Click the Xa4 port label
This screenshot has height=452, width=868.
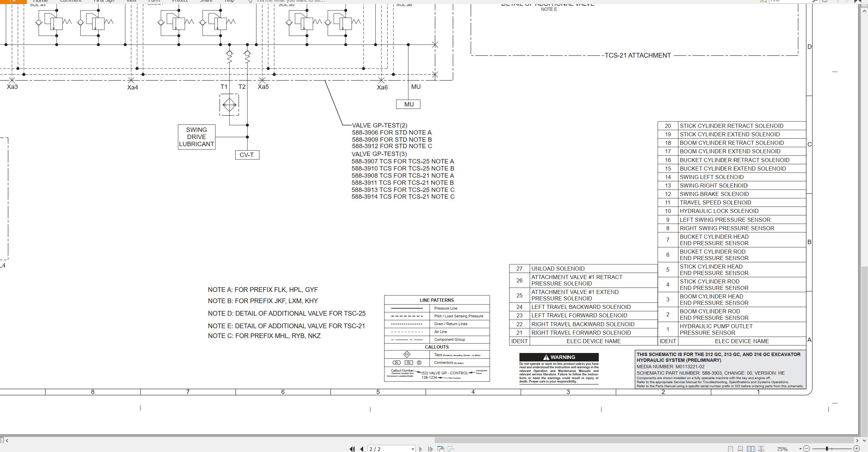[133, 87]
